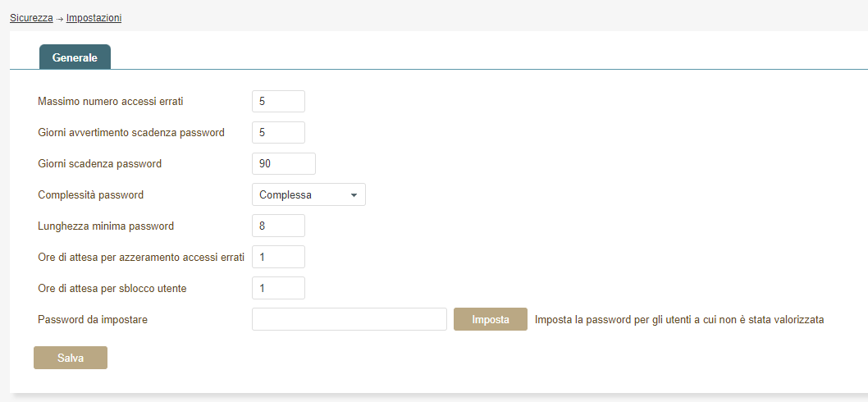Image resolution: width=868 pixels, height=402 pixels.
Task: Focus the azzeramento accessi errati hours field
Action: (x=278, y=257)
